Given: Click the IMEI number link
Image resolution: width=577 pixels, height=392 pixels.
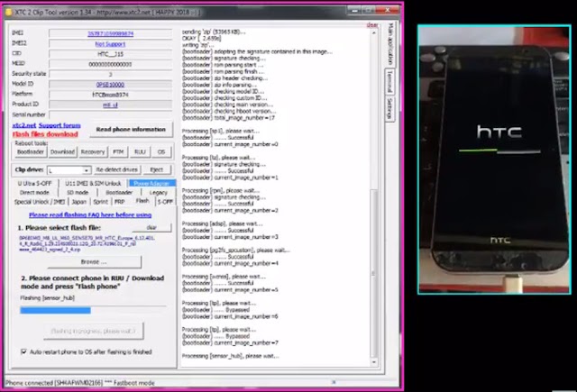Looking at the screenshot, I should 110,33.
